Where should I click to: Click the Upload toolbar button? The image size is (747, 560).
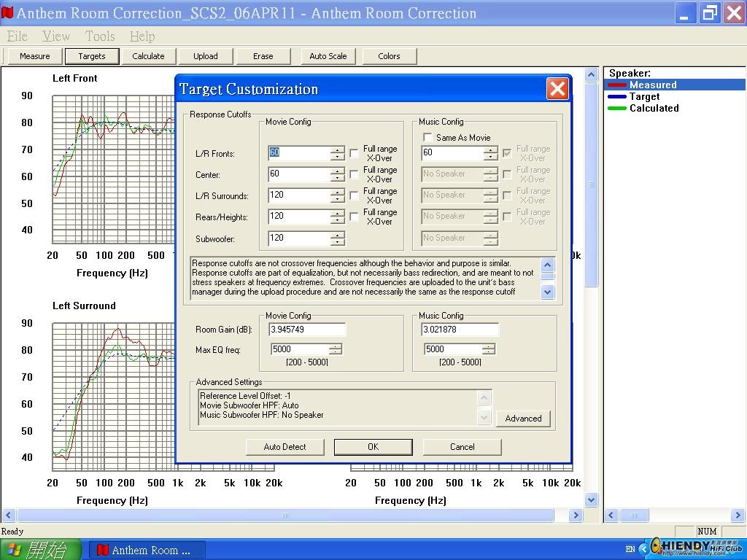pyautogui.click(x=205, y=56)
